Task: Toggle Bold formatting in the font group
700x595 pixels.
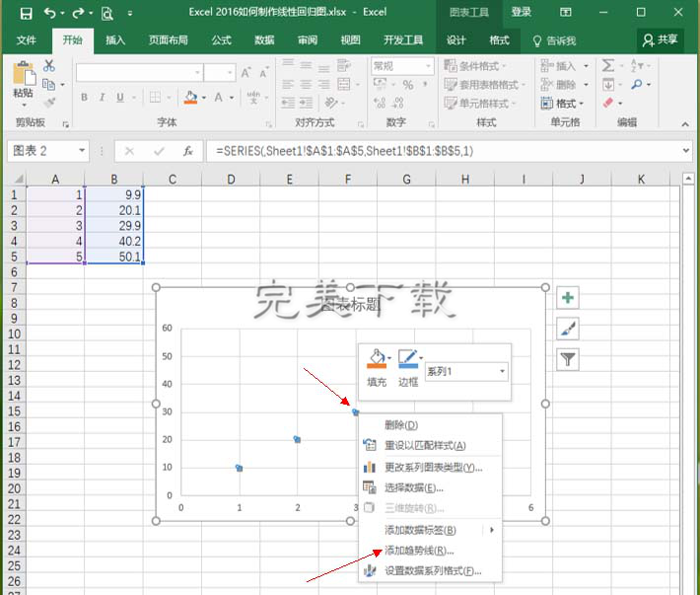Action: tap(84, 98)
